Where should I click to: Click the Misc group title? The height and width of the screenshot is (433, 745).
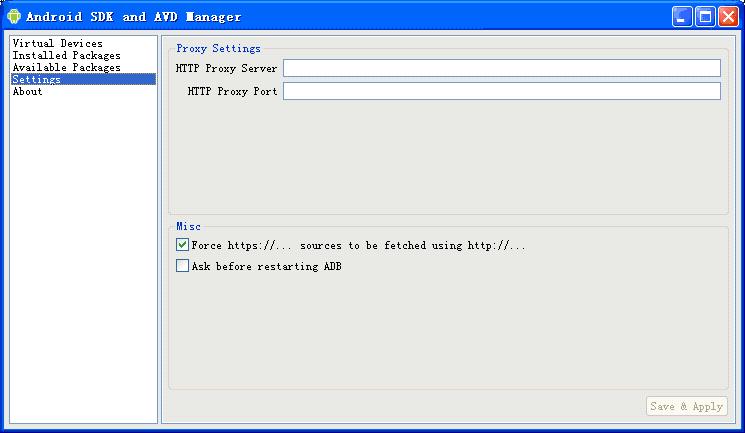pyautogui.click(x=189, y=226)
